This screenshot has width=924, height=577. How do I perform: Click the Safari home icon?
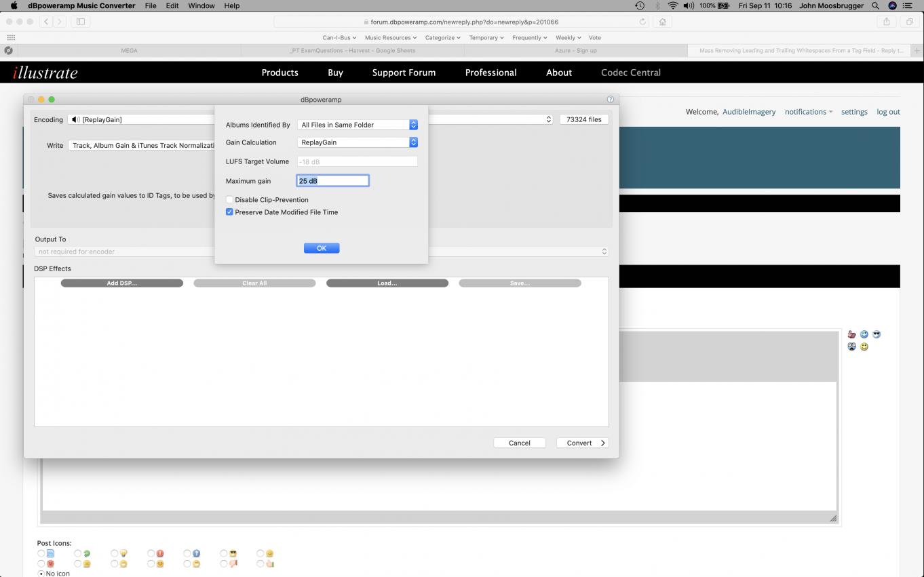coord(662,22)
